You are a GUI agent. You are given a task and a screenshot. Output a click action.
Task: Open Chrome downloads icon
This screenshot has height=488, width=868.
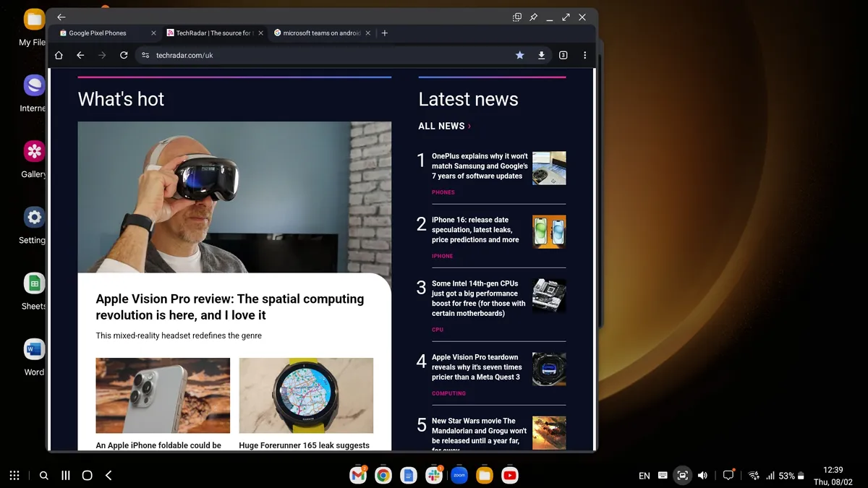541,55
